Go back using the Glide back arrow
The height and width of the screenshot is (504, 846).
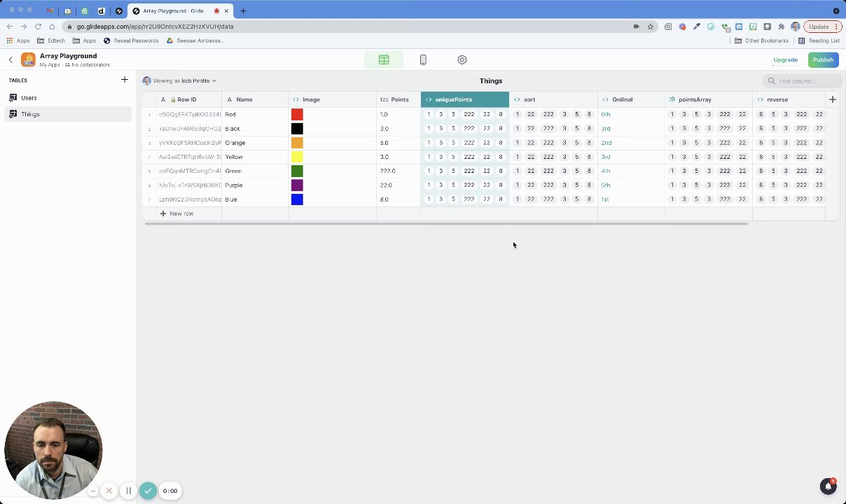pos(11,60)
